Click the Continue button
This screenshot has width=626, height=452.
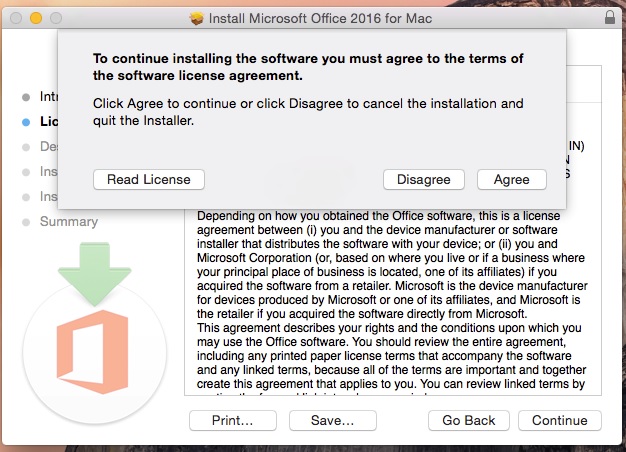[x=560, y=420]
